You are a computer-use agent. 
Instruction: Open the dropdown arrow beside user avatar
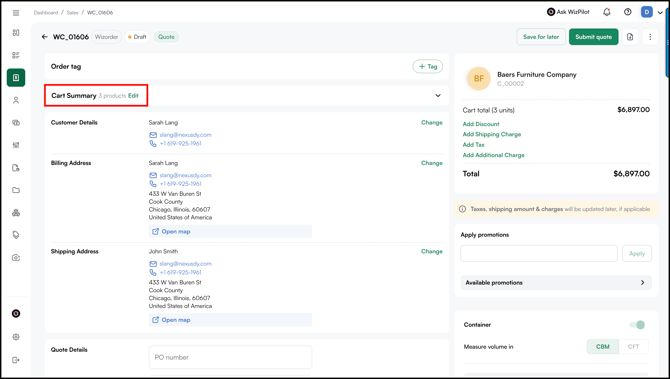660,13
